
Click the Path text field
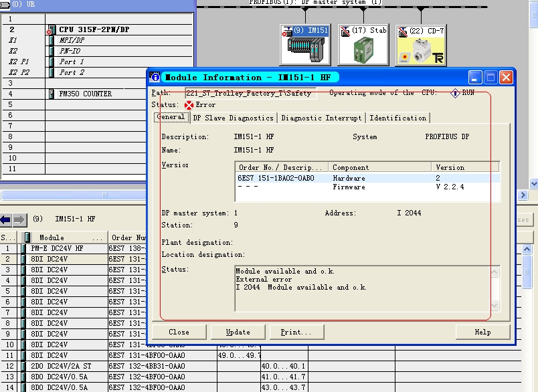point(240,93)
